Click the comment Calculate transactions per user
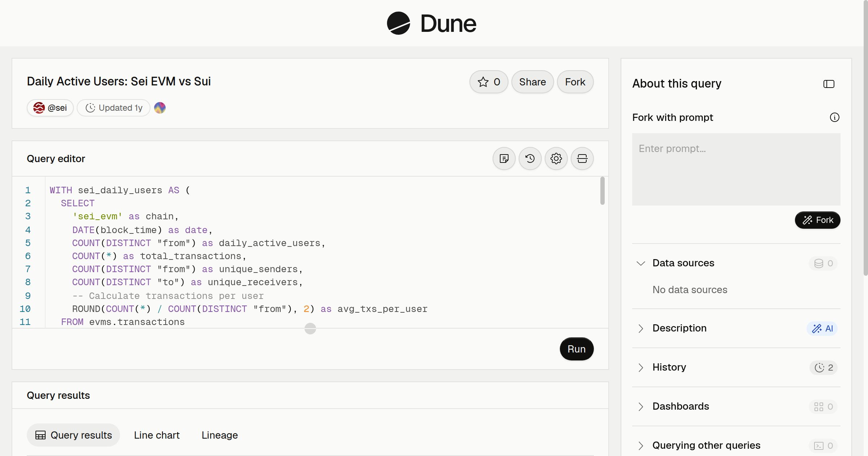 click(x=168, y=296)
